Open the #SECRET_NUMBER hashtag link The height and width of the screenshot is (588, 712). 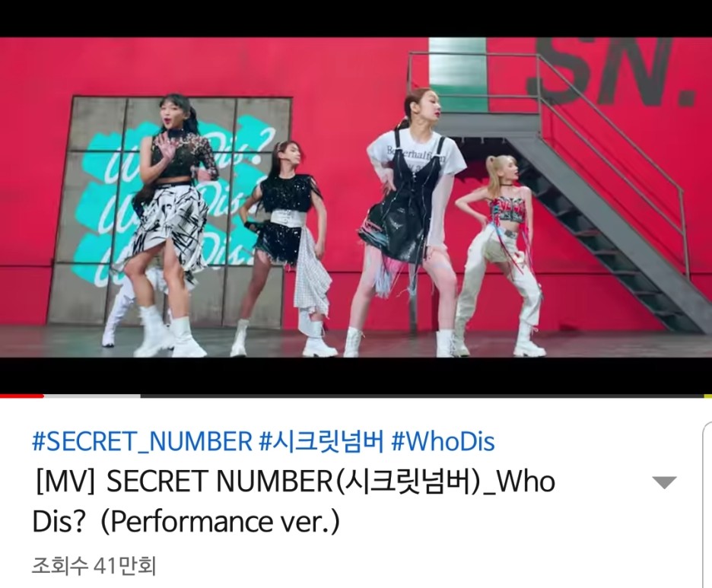[141, 441]
